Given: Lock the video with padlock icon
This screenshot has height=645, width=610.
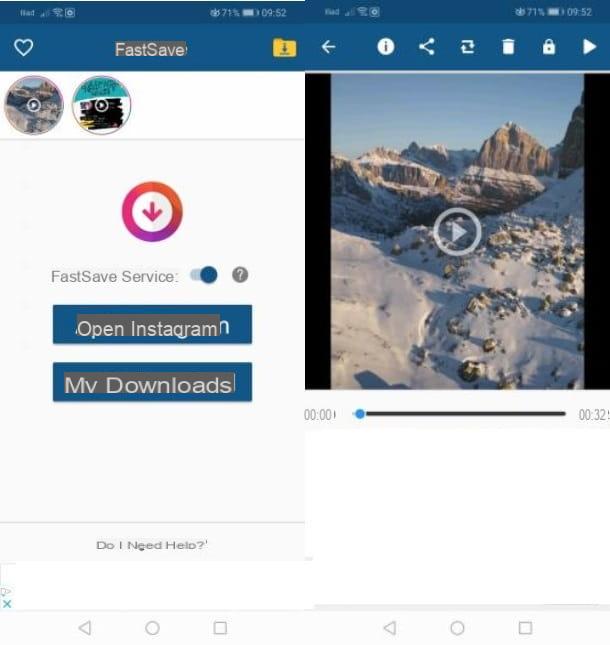Looking at the screenshot, I should (549, 47).
